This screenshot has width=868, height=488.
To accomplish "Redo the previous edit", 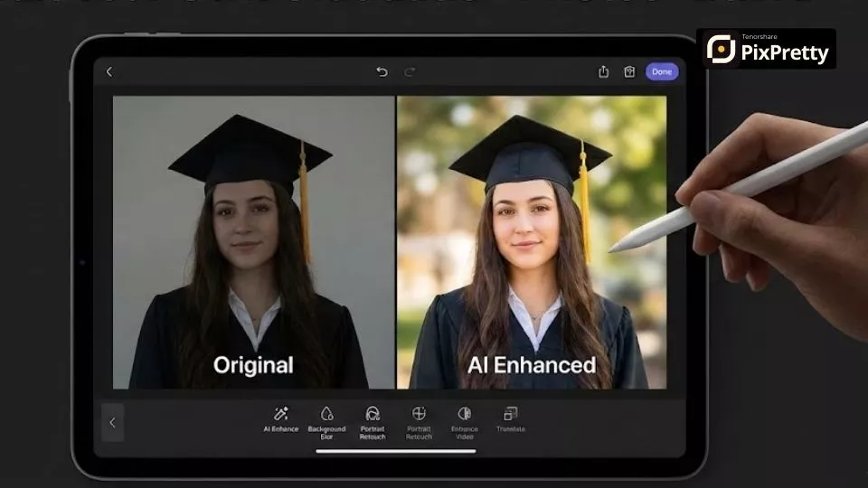I will pyautogui.click(x=410, y=72).
